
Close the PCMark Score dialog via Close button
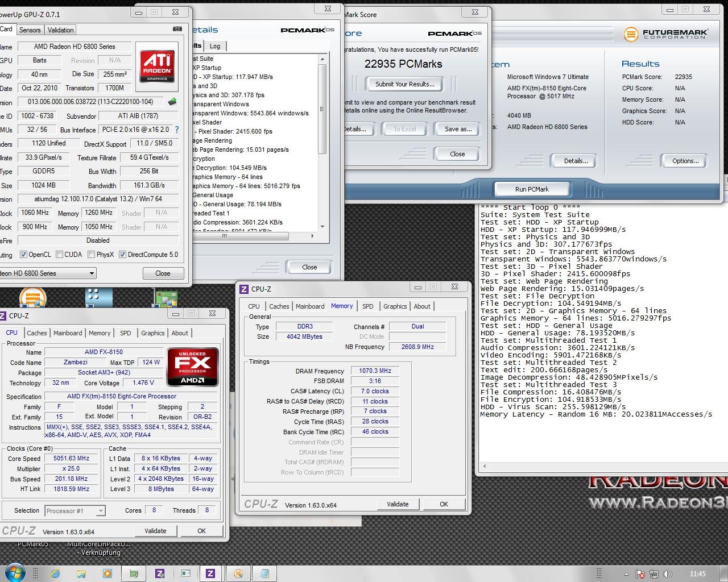click(x=457, y=154)
